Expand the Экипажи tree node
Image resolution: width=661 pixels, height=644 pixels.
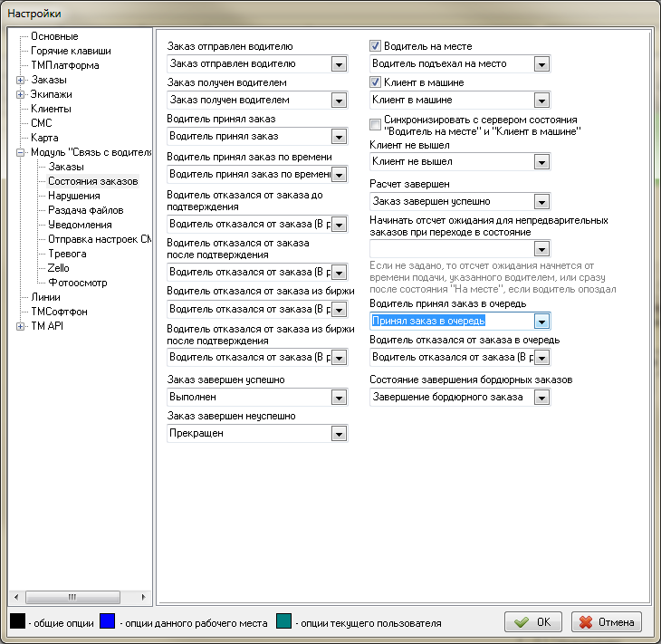point(20,95)
